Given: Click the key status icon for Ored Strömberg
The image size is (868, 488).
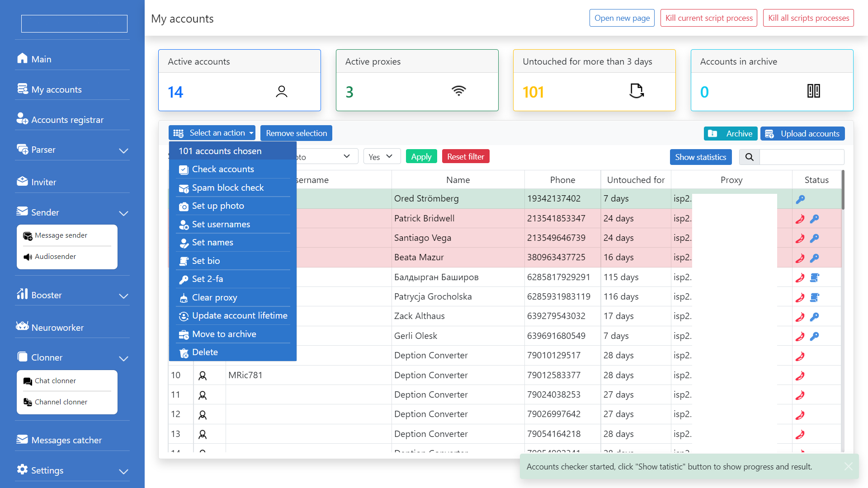Looking at the screenshot, I should 800,199.
